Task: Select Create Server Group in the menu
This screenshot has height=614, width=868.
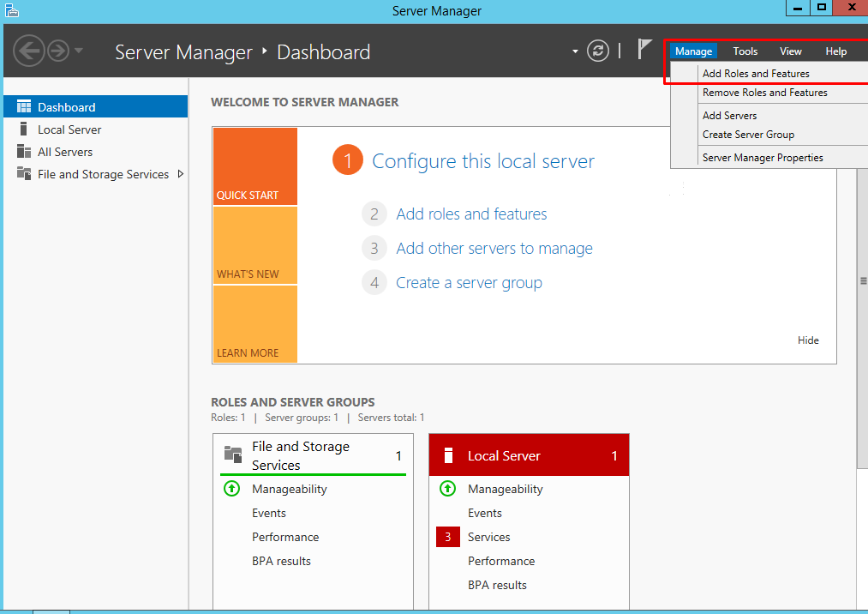Action: coord(769,135)
